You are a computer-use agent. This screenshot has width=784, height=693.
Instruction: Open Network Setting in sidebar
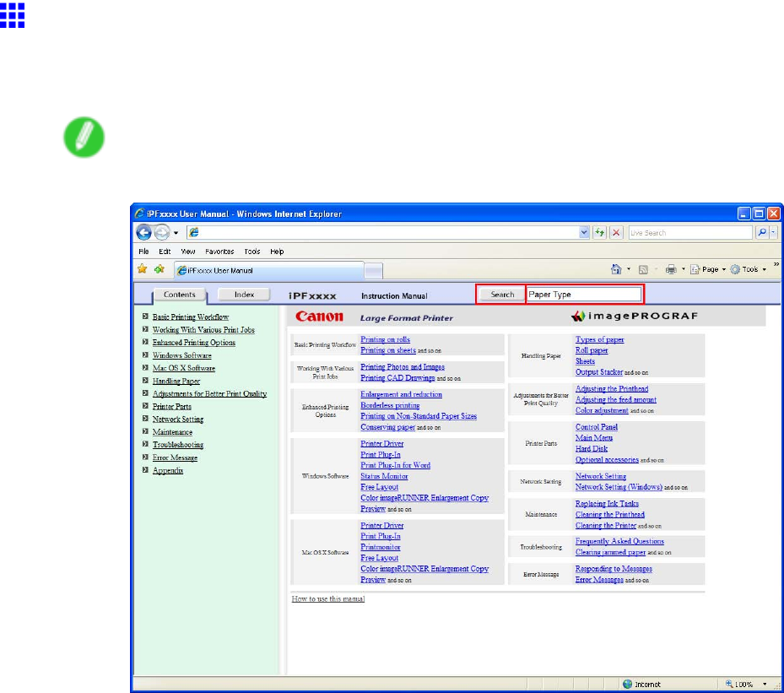178,420
